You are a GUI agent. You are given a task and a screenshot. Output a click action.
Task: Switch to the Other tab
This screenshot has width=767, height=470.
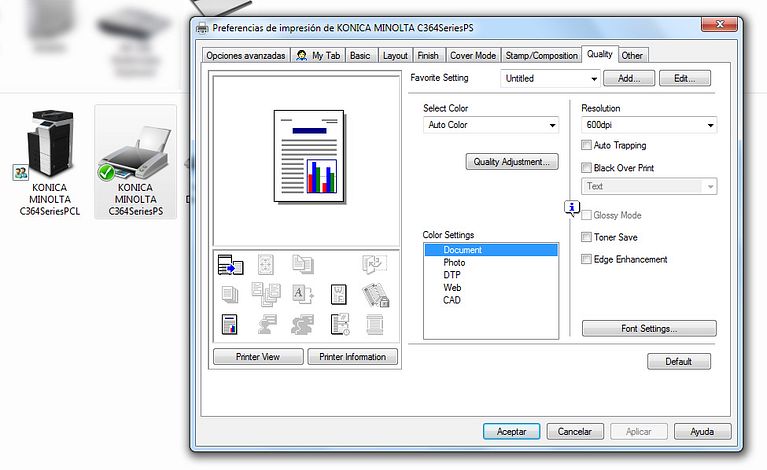[632, 55]
